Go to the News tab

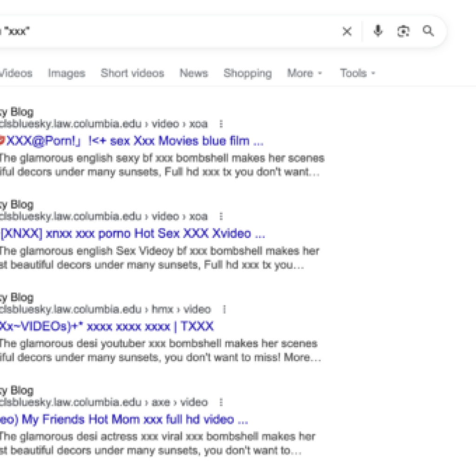click(x=194, y=73)
